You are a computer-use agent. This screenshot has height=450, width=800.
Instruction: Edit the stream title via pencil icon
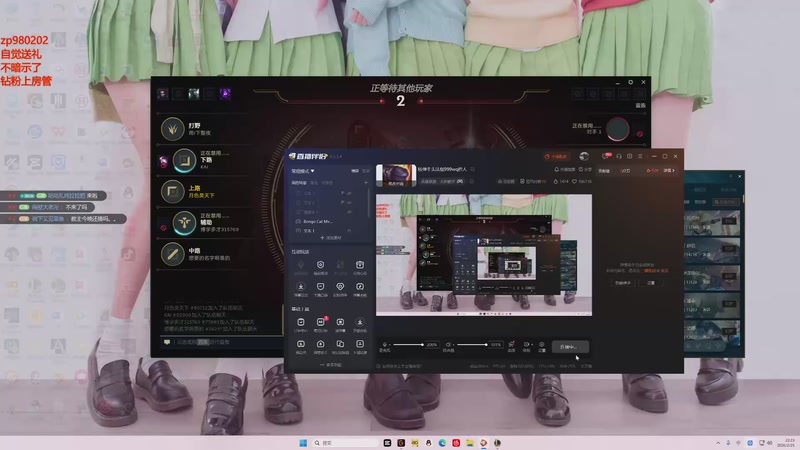tap(473, 169)
